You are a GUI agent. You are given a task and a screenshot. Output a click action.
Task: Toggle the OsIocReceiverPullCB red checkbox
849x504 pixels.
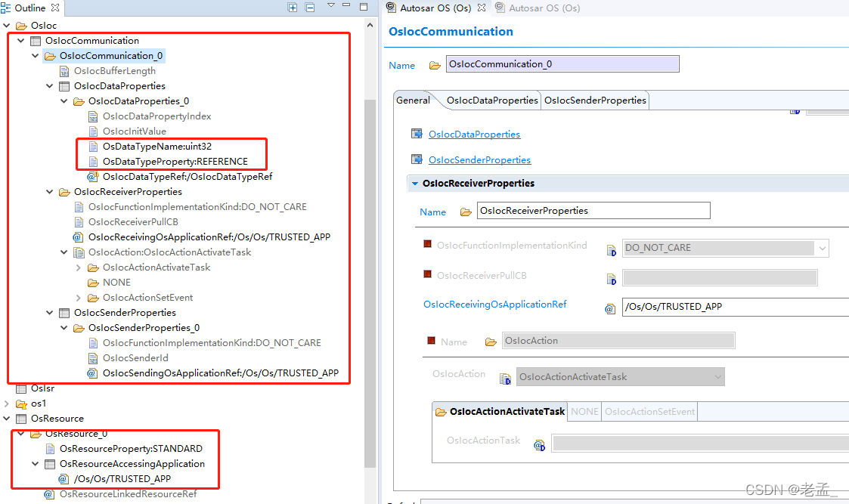point(427,274)
